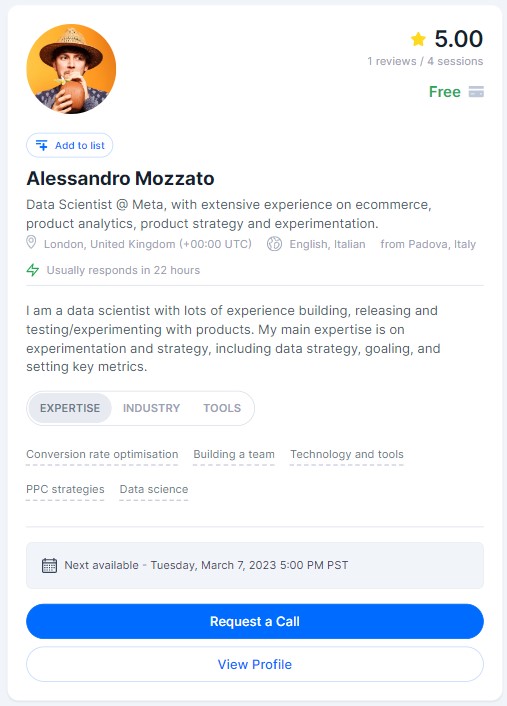Image resolution: width=507 pixels, height=706 pixels.
Task: Select the Data science tag
Action: pos(154,489)
